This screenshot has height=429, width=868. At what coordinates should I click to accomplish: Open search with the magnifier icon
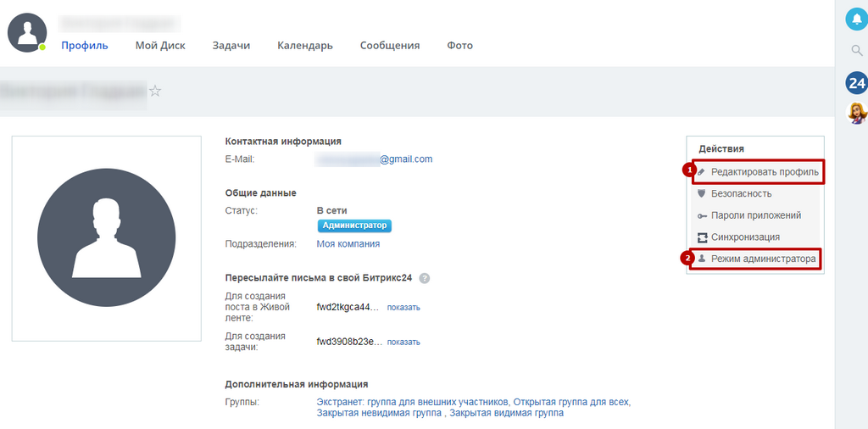point(856,51)
